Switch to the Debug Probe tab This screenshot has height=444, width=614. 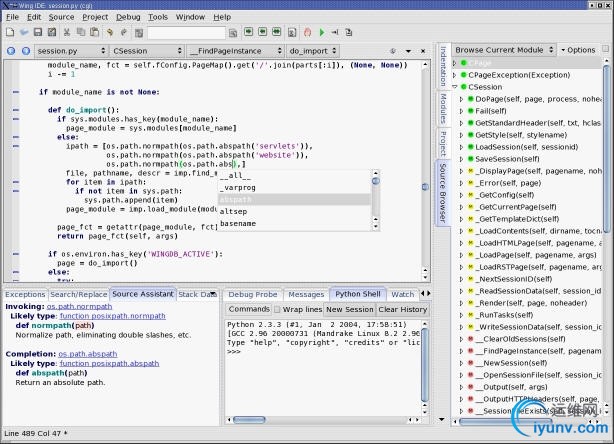pyautogui.click(x=252, y=294)
